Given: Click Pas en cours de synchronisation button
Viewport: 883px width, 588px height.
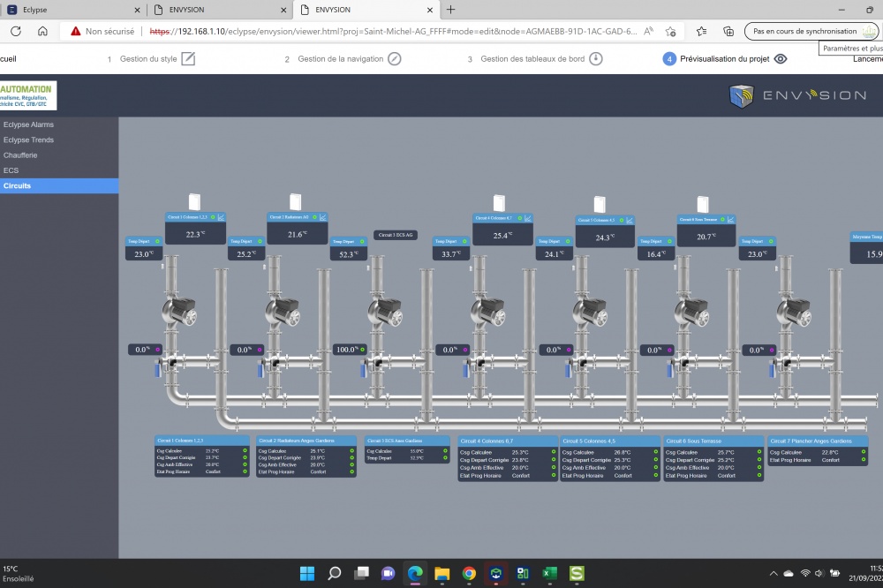Looking at the screenshot, I should [x=811, y=32].
